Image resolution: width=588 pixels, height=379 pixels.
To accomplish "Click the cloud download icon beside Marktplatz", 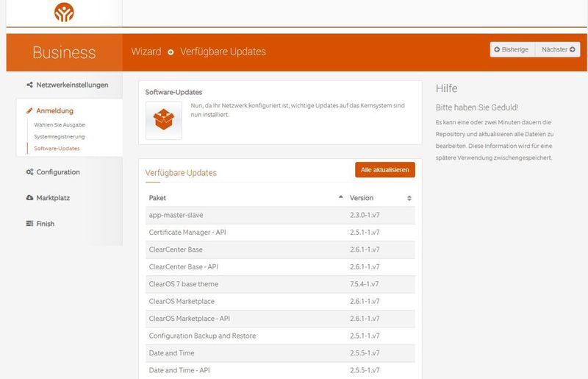I will tap(29, 197).
